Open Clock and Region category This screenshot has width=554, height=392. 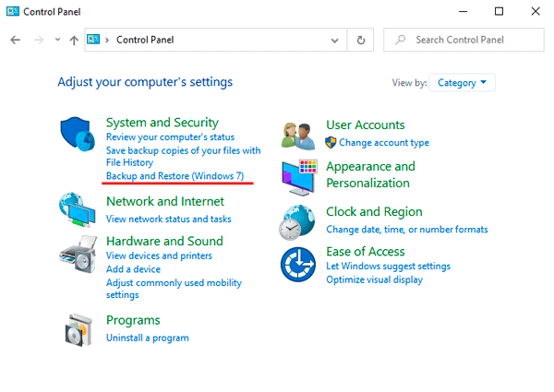[x=374, y=212]
